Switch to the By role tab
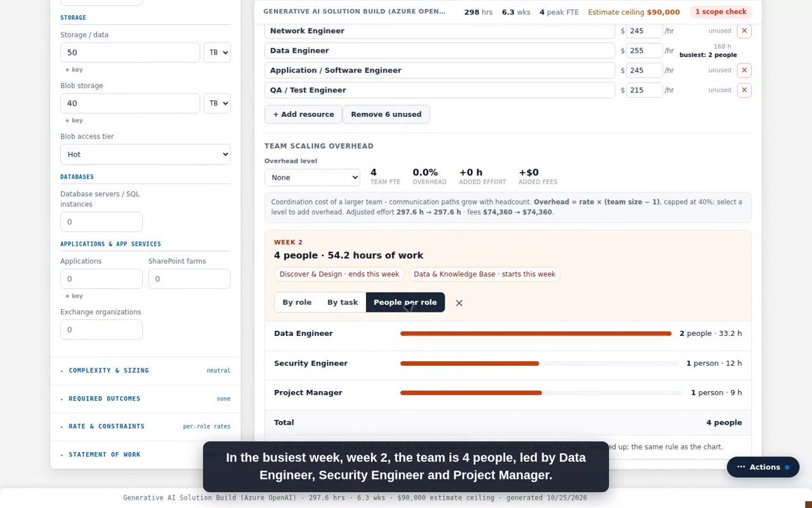The width and height of the screenshot is (812, 508). (297, 302)
